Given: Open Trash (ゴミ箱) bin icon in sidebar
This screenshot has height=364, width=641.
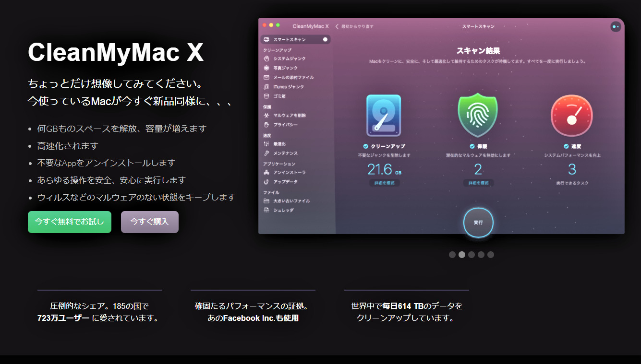Looking at the screenshot, I should (266, 96).
